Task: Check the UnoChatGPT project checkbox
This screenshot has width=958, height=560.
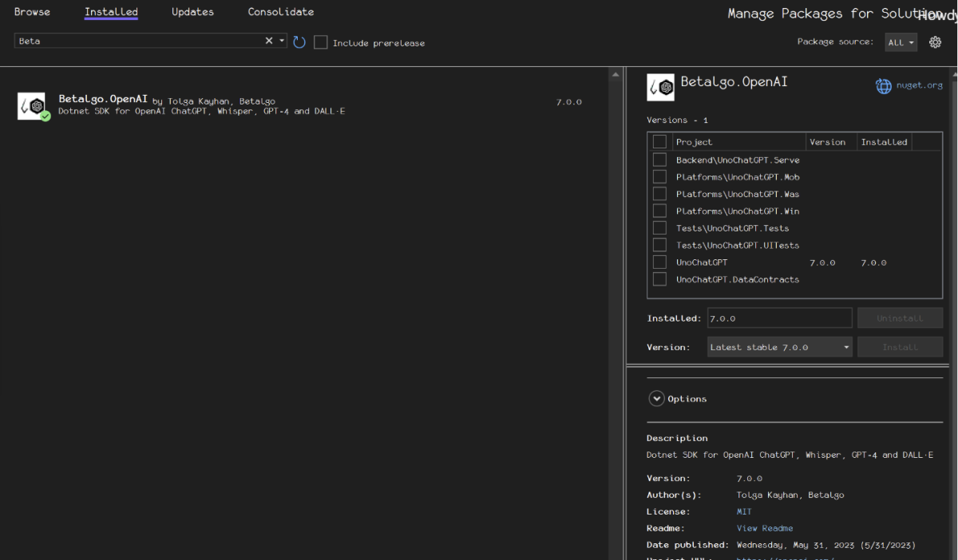Action: coord(659,262)
